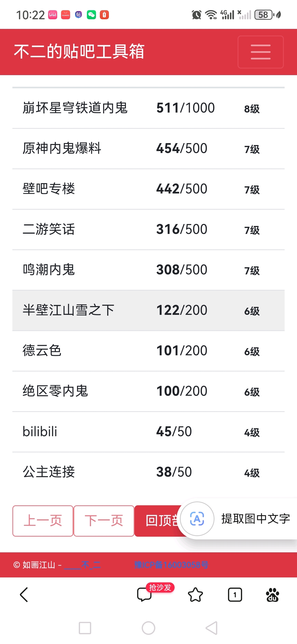This screenshot has height=644, width=297.
Task: Tap the Baidu paw icon
Action: point(273,595)
